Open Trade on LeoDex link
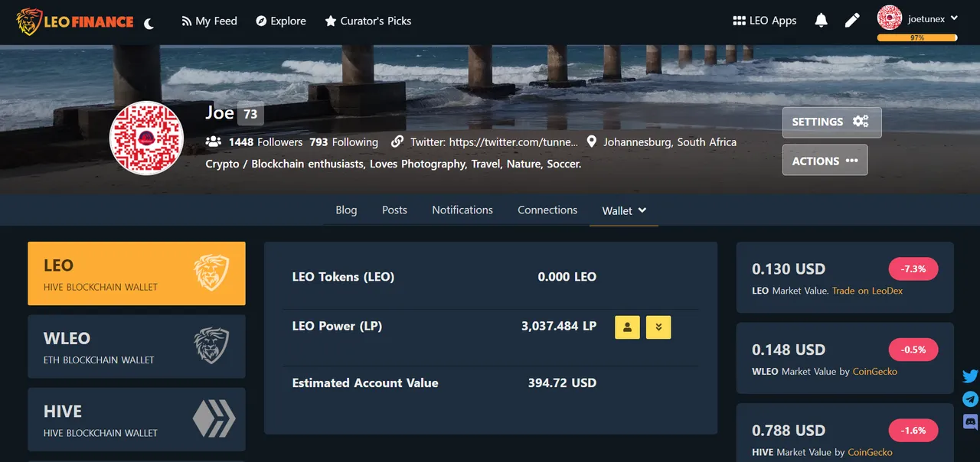The height and width of the screenshot is (462, 980). click(867, 291)
